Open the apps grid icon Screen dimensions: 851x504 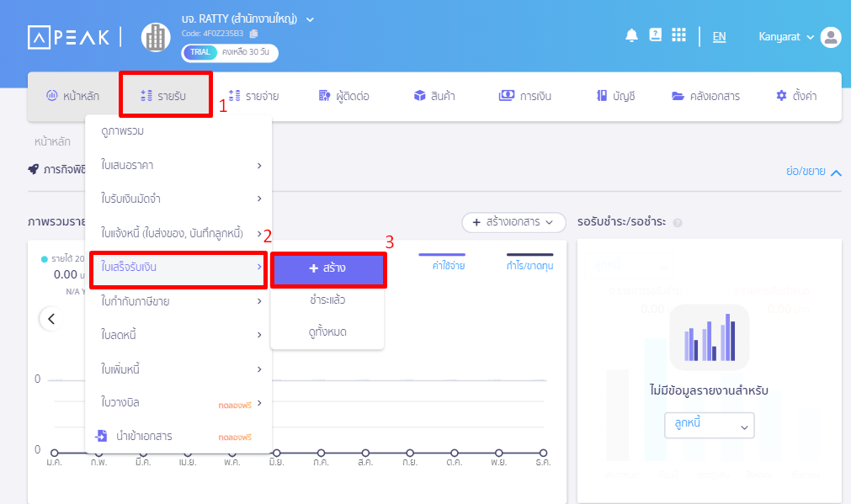point(678,35)
